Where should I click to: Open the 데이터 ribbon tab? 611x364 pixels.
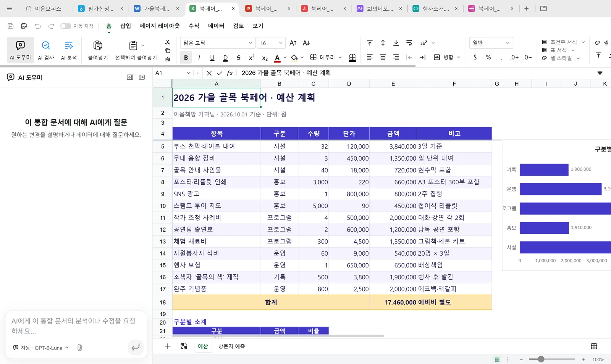(216, 26)
